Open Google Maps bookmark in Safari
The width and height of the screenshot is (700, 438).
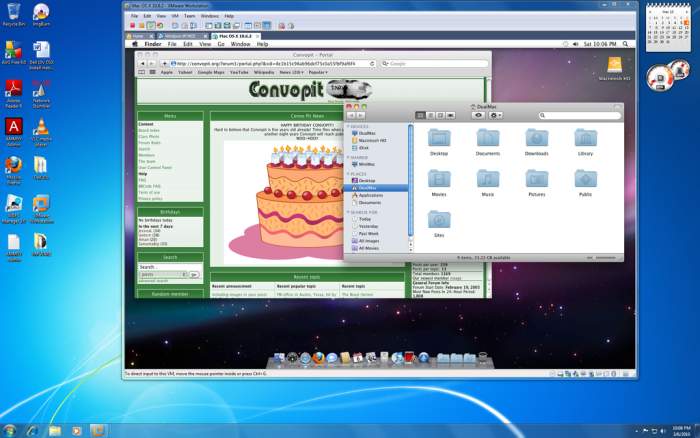point(211,72)
